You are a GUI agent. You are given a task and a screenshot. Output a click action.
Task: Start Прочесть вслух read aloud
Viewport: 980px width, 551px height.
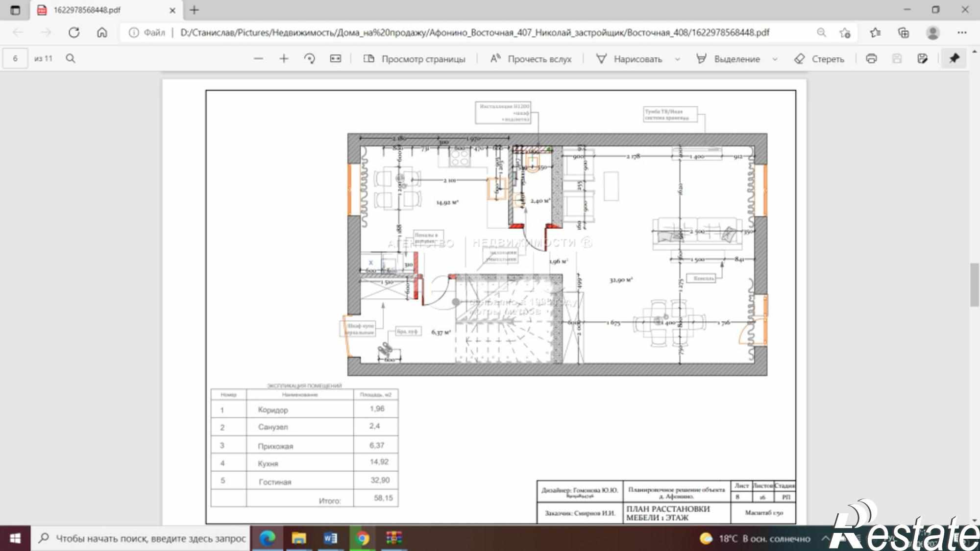[531, 59]
